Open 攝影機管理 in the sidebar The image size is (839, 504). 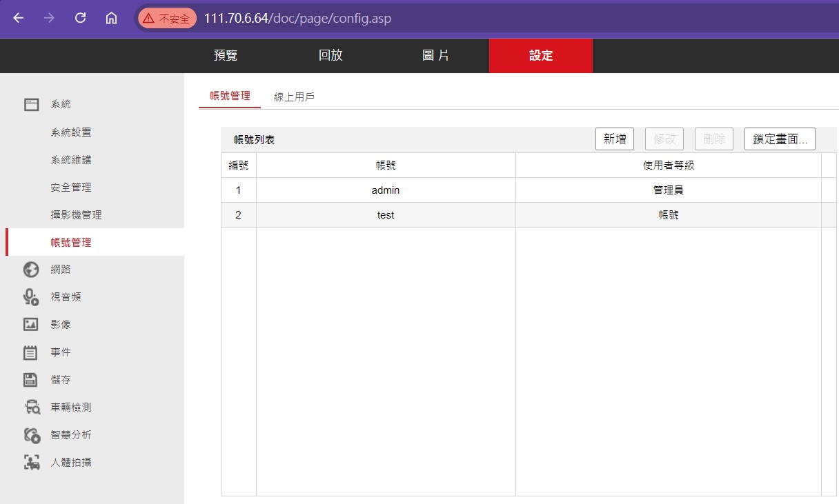point(76,215)
